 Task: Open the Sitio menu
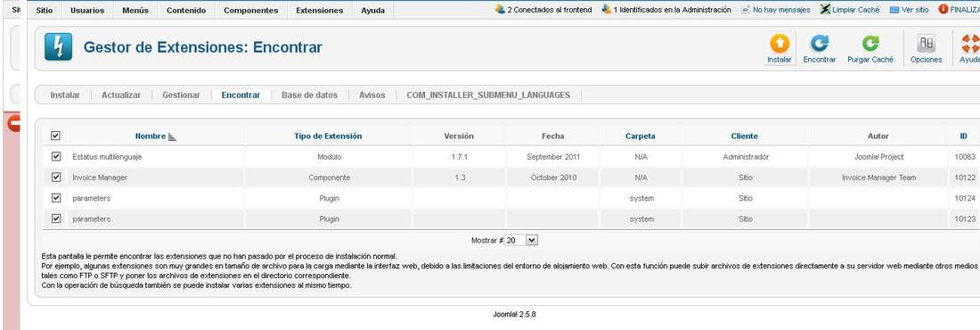pos(45,11)
